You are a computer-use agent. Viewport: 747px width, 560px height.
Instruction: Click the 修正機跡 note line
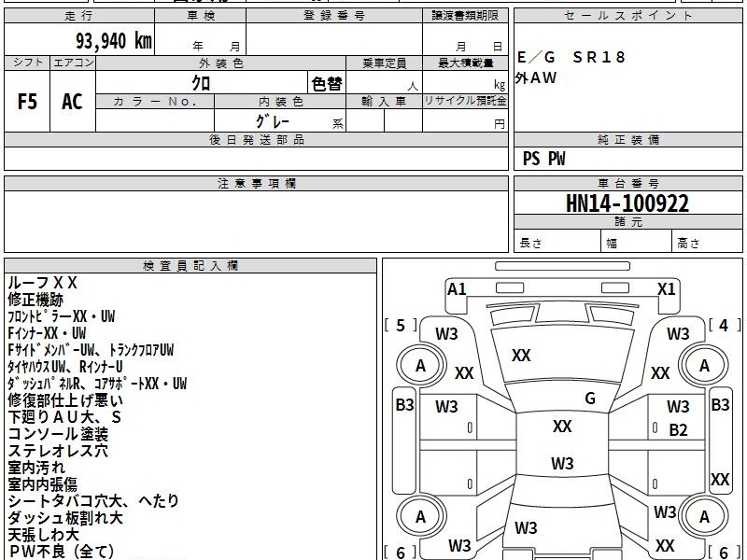(x=35, y=300)
